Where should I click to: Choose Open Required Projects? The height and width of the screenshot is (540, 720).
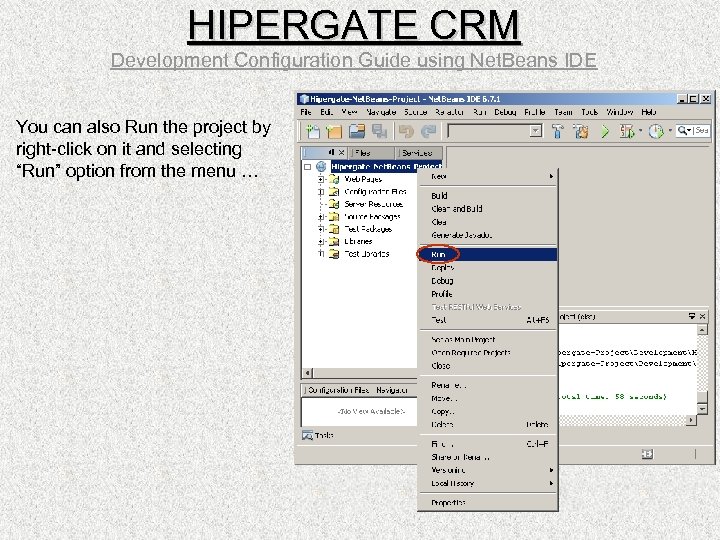488,353
